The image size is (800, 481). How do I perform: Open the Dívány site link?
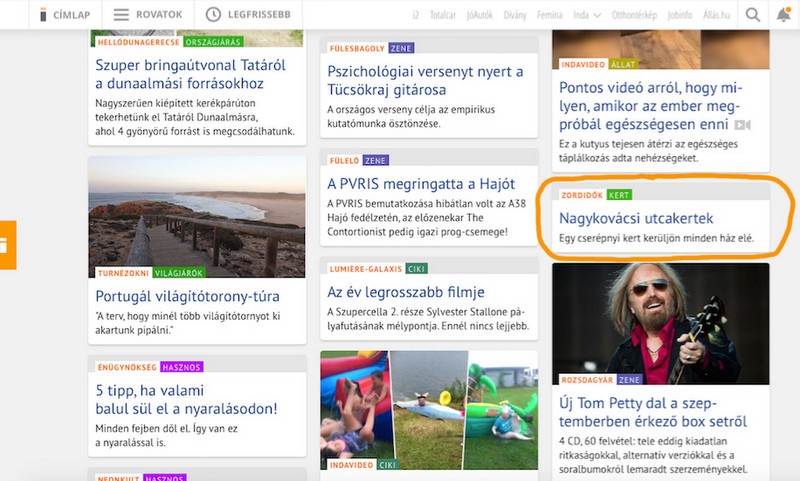[x=515, y=15]
